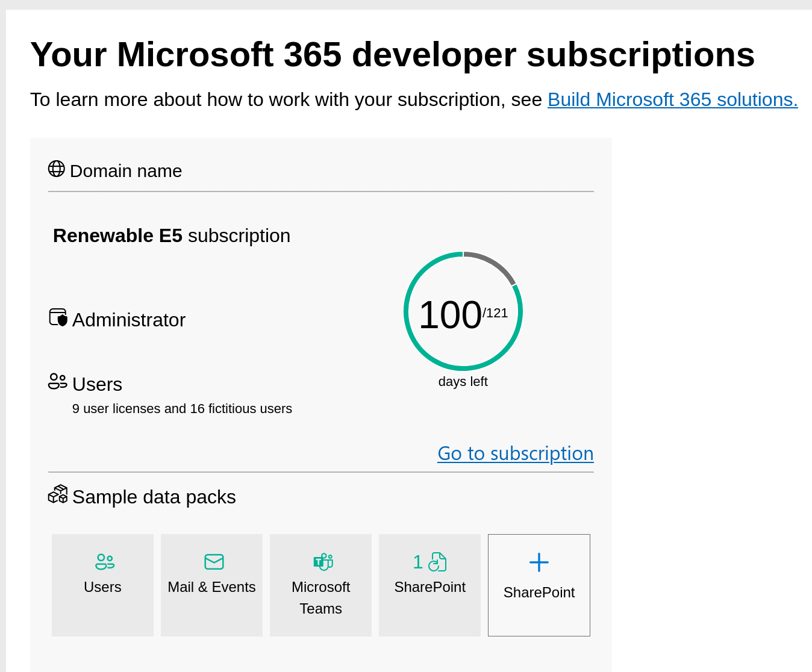Click '9 user licenses and 16 fictitious users'
The height and width of the screenshot is (672, 812).
click(182, 409)
